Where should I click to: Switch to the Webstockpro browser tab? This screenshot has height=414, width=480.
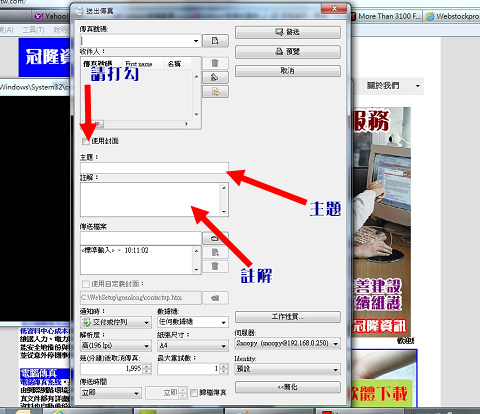click(x=452, y=16)
